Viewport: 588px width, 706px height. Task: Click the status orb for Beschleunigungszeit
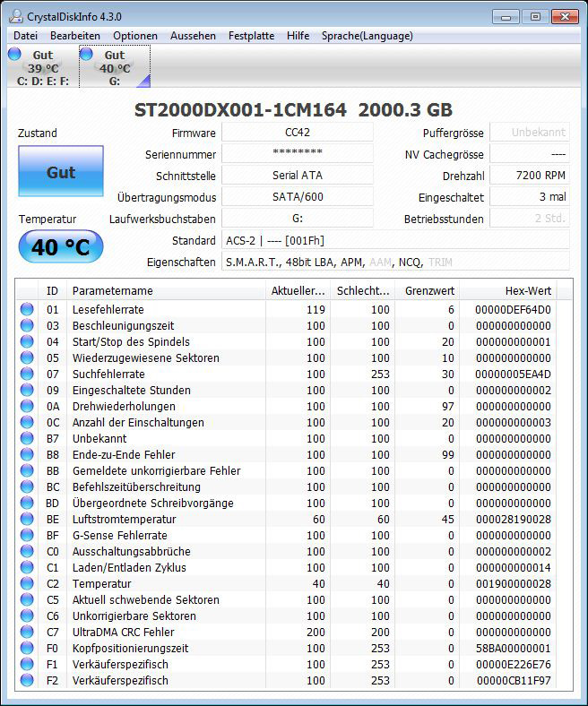(27, 325)
